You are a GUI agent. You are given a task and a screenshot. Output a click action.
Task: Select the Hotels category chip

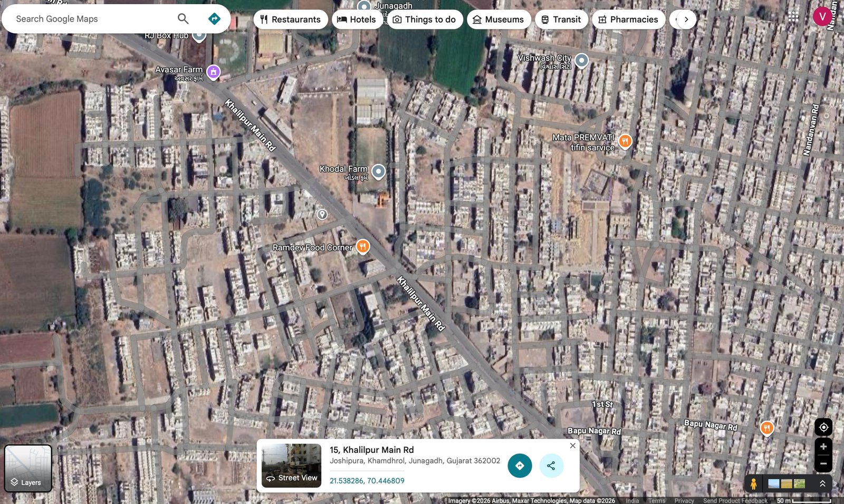(x=357, y=20)
